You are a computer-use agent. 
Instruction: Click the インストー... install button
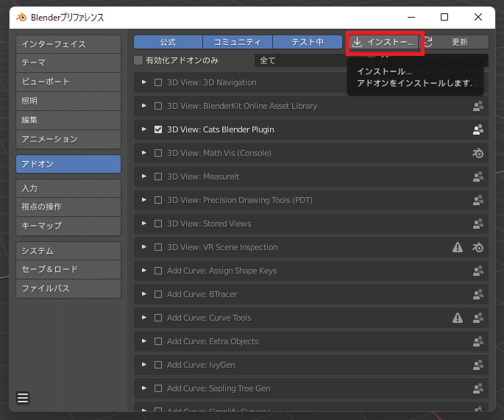click(384, 42)
